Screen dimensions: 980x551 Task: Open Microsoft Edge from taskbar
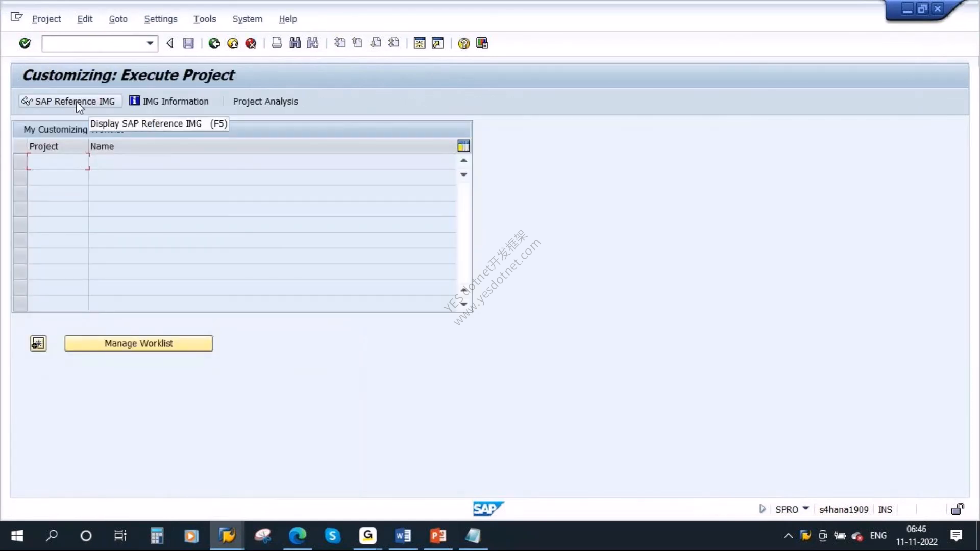(x=298, y=536)
